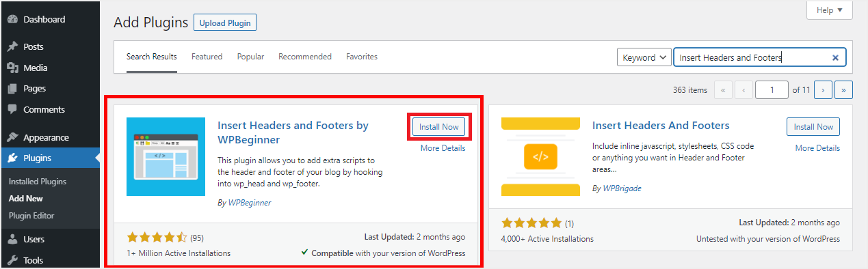The width and height of the screenshot is (868, 269).
Task: Open Posts menu label
Action: 34,47
